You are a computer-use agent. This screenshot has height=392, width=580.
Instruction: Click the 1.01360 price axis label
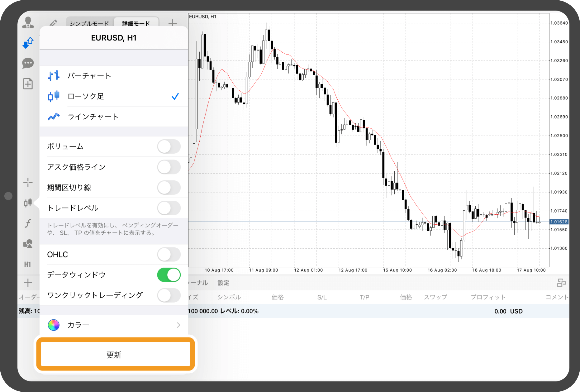pos(559,248)
